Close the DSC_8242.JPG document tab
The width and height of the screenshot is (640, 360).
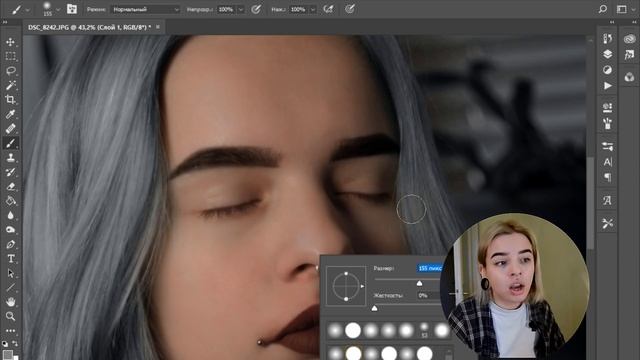pyautogui.click(x=158, y=27)
